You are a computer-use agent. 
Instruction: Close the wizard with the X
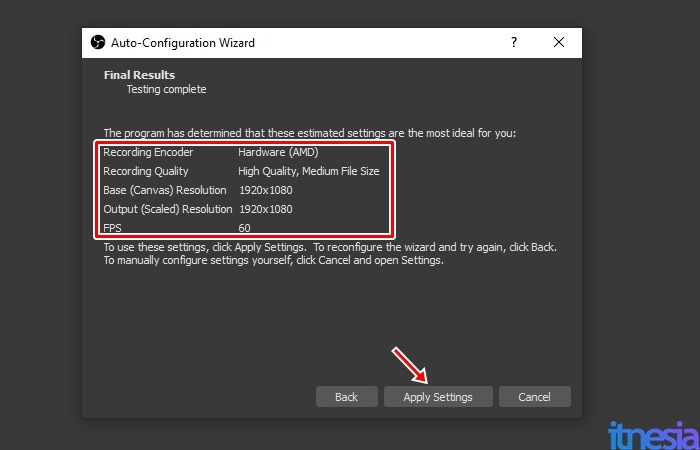tap(558, 42)
